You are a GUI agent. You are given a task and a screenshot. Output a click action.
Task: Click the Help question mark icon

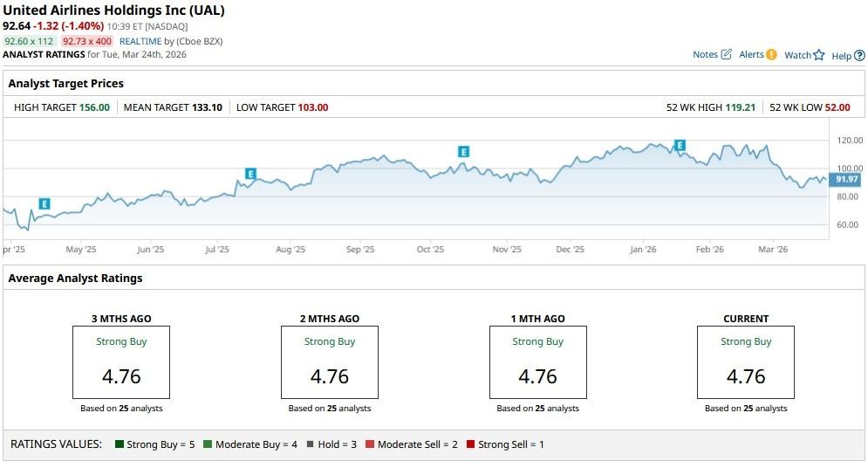[859, 55]
